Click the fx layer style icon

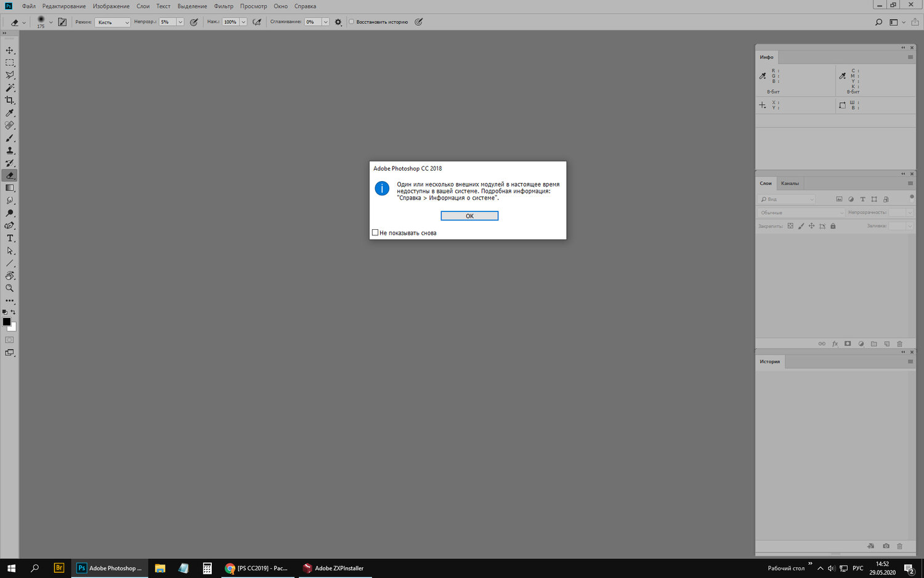pyautogui.click(x=835, y=344)
